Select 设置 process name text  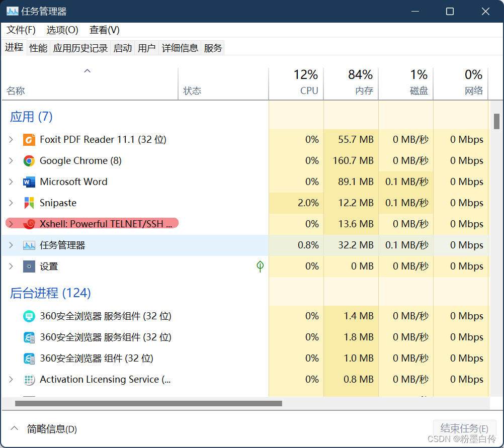[x=49, y=266]
